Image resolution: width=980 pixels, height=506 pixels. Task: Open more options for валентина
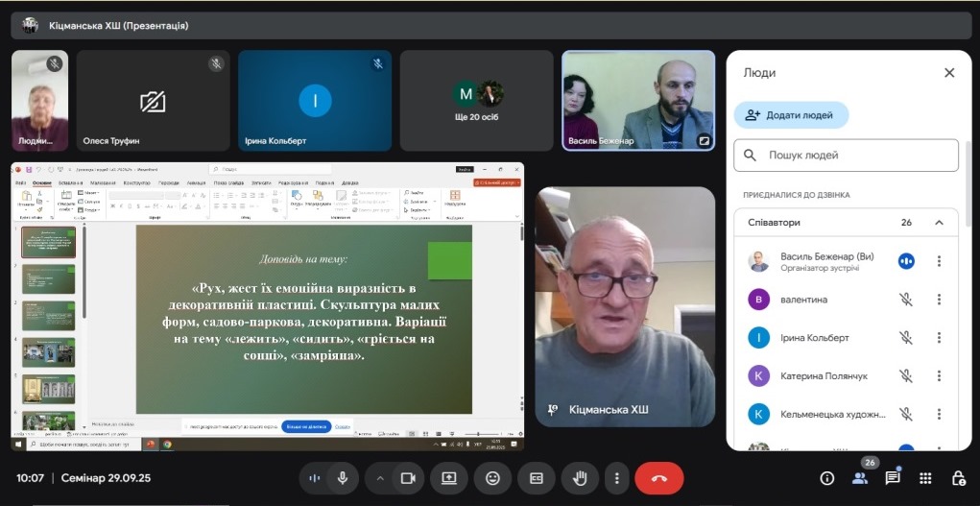(939, 300)
